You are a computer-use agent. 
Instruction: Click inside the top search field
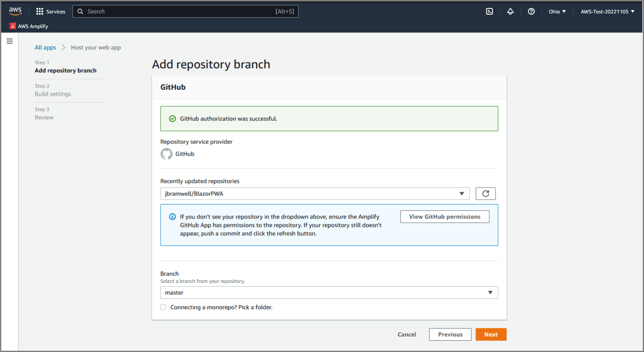pos(184,11)
